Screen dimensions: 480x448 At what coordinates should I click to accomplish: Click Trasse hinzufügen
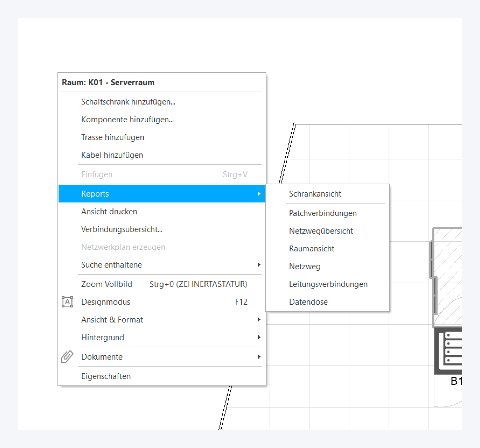[x=112, y=137]
